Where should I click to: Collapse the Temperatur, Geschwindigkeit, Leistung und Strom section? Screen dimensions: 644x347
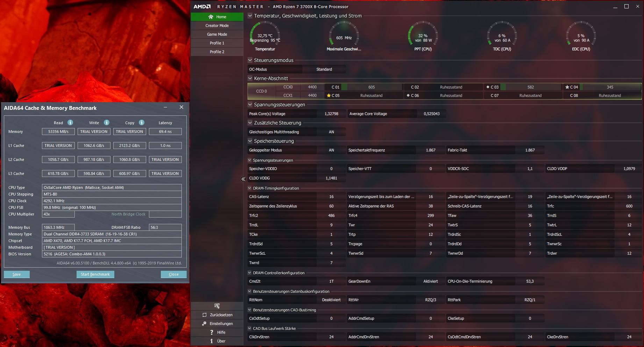(250, 16)
